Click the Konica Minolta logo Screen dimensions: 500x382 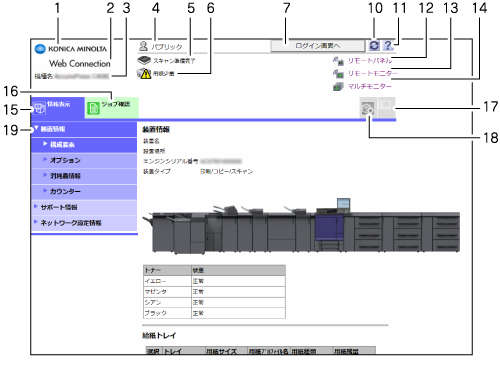tap(71, 49)
